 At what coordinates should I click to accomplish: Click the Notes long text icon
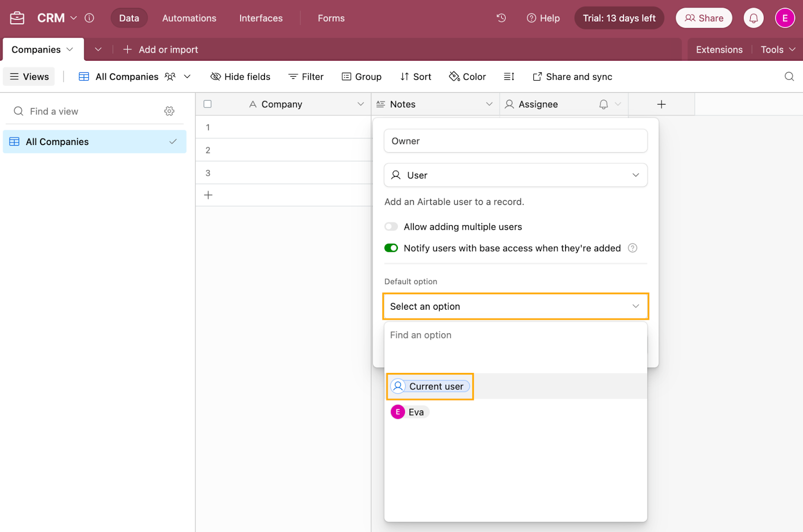tap(381, 104)
